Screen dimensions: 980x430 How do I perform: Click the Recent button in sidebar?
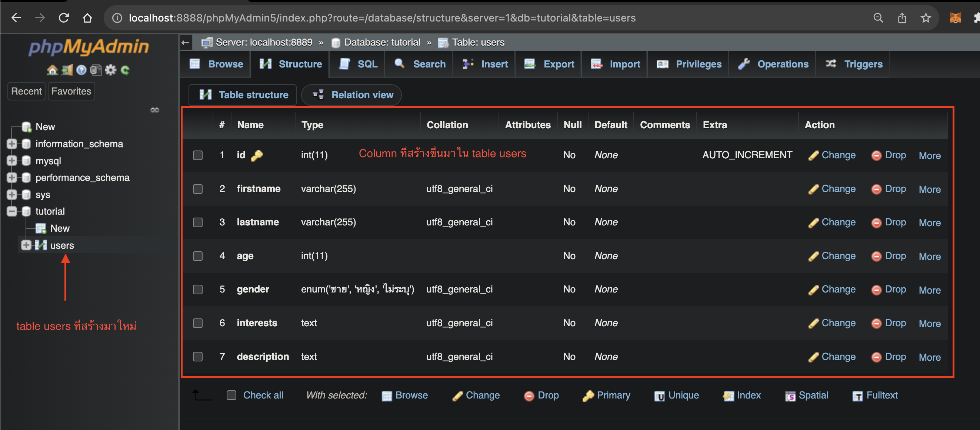26,92
